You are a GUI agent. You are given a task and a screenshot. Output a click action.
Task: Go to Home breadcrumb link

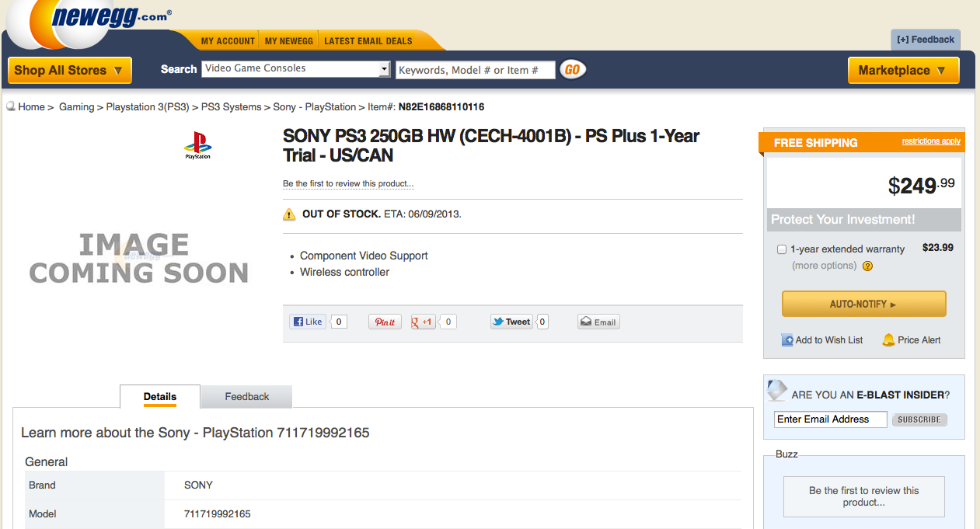pos(31,107)
